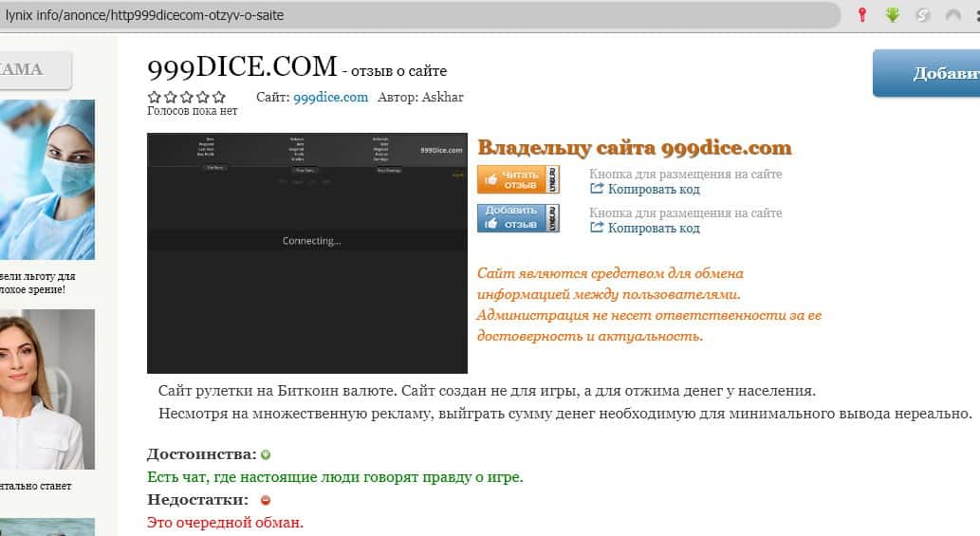The height and width of the screenshot is (536, 980).
Task: Open the green download arrow extension
Action: (893, 15)
